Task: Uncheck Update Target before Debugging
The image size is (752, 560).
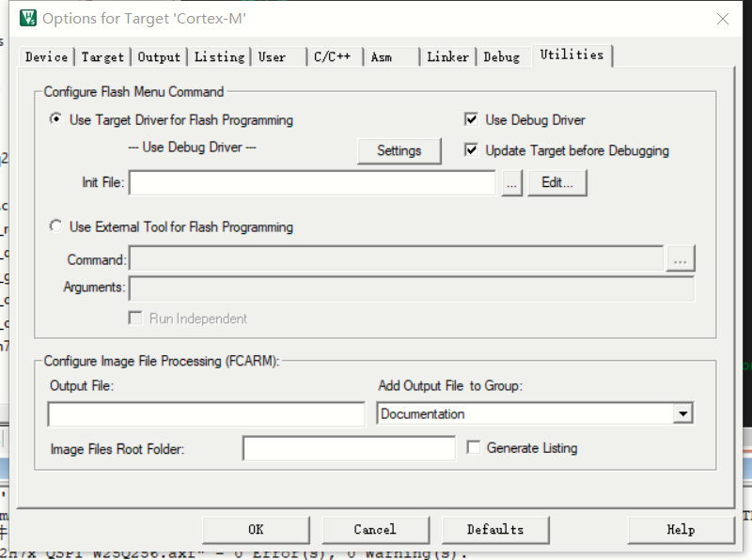Action: [x=471, y=150]
